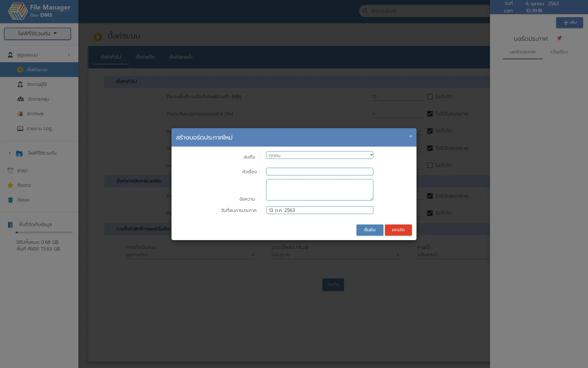
Task: Click the ติดดาว star icon
Action: [10, 185]
